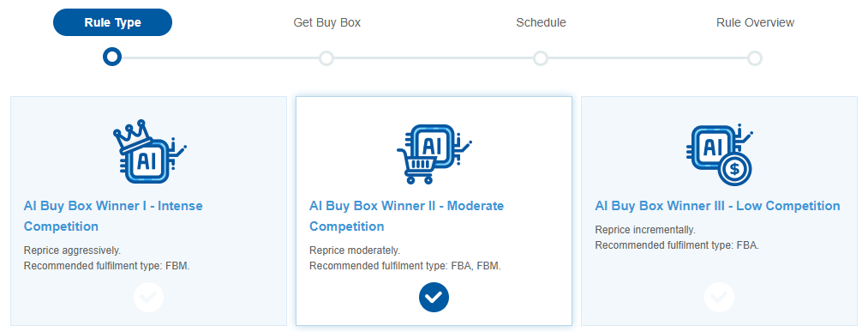Click the Get Buy Box step circle
The width and height of the screenshot is (868, 332).
[326, 58]
